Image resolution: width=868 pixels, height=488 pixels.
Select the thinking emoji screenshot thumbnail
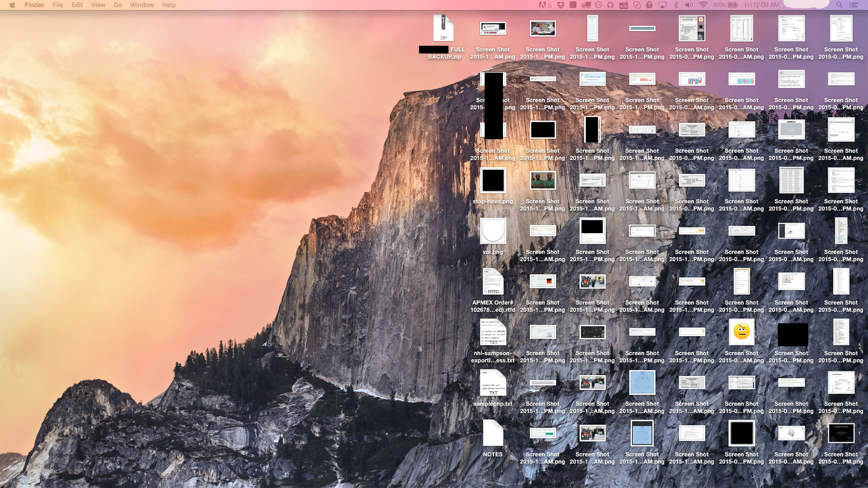742,332
